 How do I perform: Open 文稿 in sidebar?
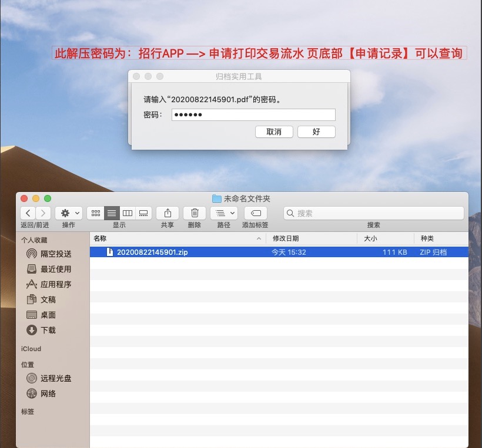(48, 299)
